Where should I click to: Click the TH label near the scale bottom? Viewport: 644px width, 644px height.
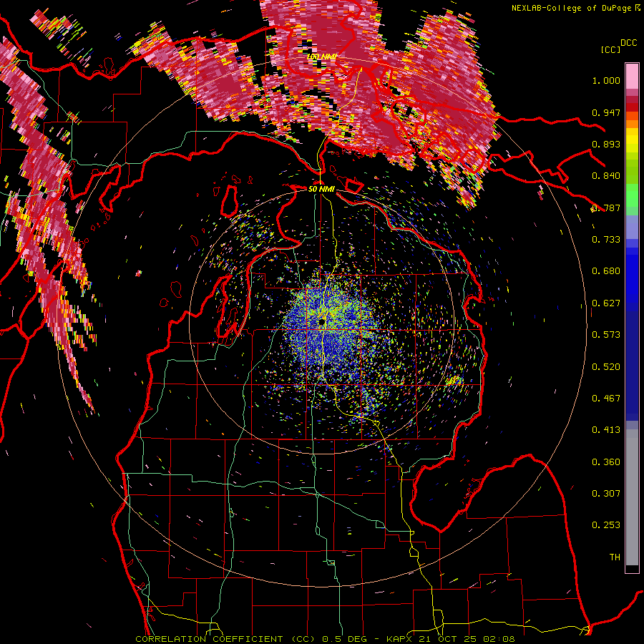click(615, 557)
